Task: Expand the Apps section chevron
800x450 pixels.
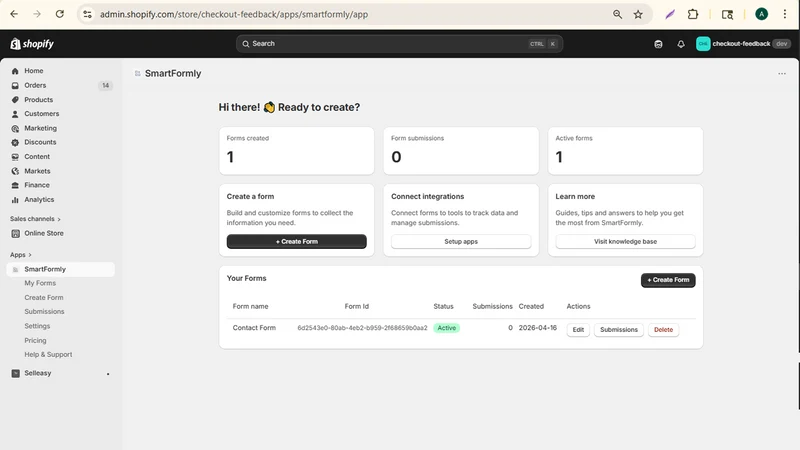Action: pos(30,255)
